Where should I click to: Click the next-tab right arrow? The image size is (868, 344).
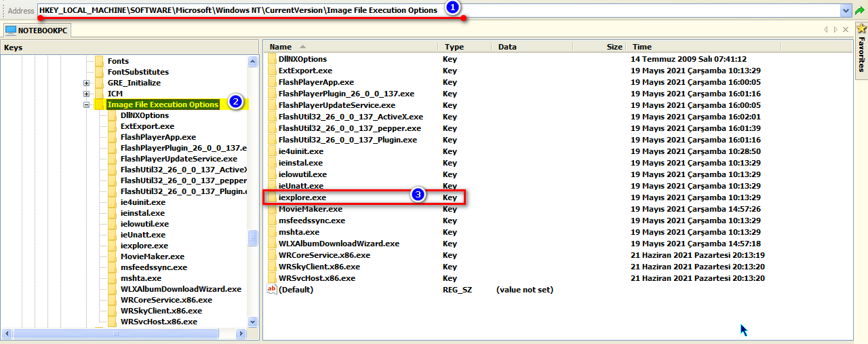(835, 30)
